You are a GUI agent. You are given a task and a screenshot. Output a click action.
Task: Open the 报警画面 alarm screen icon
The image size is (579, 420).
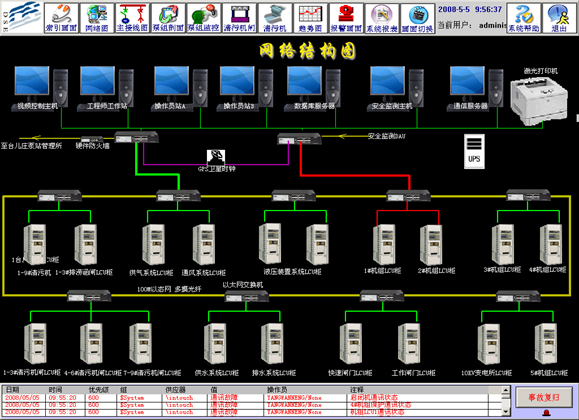click(346, 18)
